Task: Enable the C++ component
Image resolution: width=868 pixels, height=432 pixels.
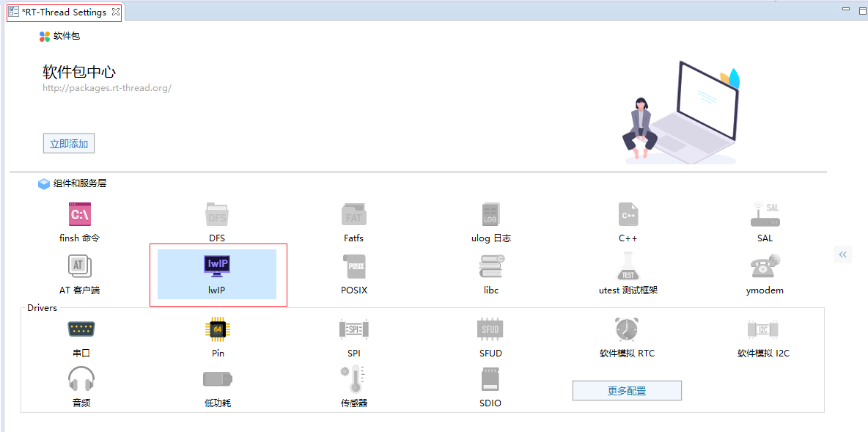Action: pyautogui.click(x=627, y=220)
